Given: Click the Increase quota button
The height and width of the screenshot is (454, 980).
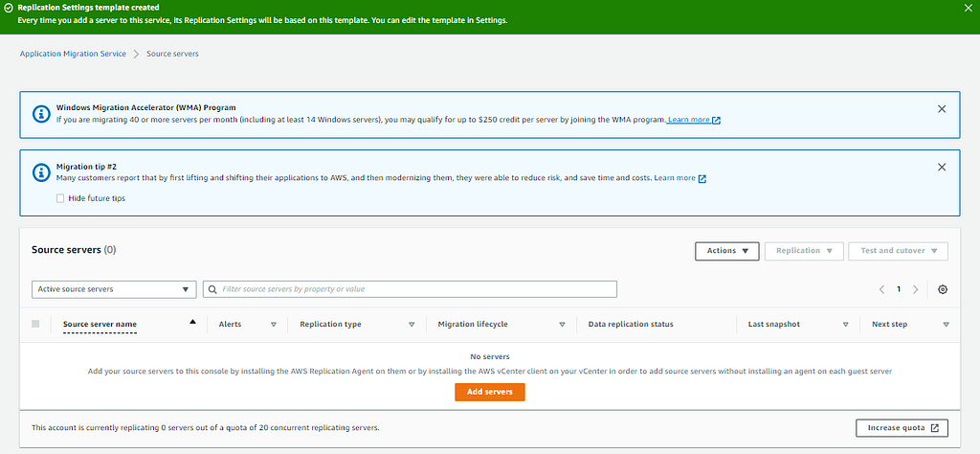Looking at the screenshot, I should tap(902, 428).
